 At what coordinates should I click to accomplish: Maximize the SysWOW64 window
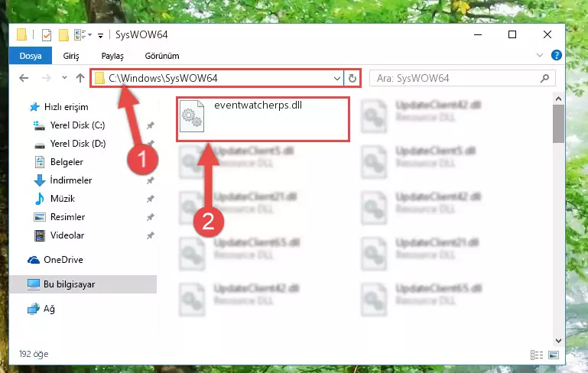512,35
